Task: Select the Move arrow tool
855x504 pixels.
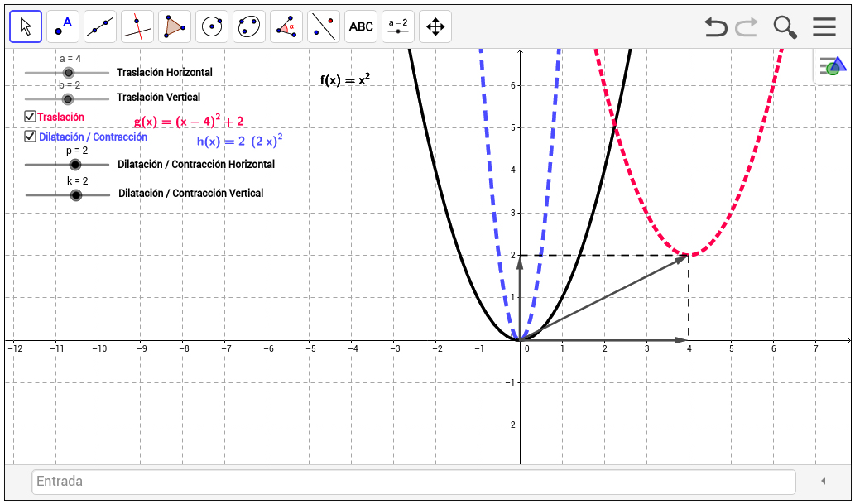Action: click(x=26, y=26)
